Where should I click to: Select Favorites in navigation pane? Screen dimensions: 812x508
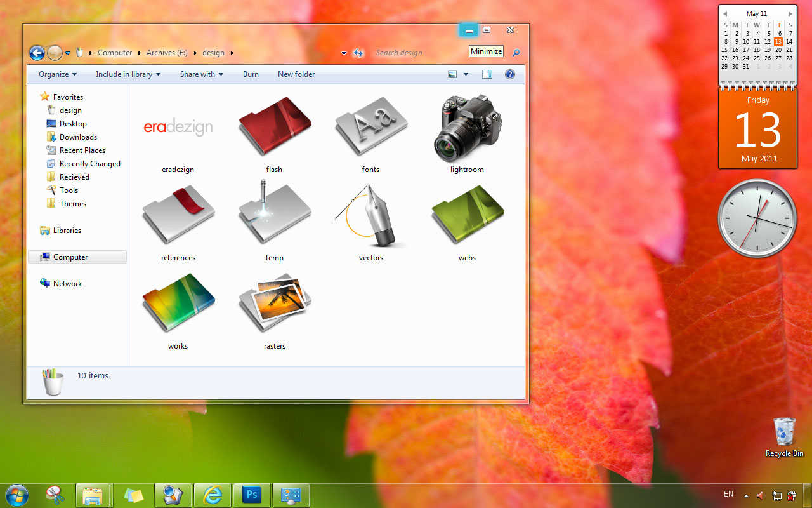pos(68,97)
